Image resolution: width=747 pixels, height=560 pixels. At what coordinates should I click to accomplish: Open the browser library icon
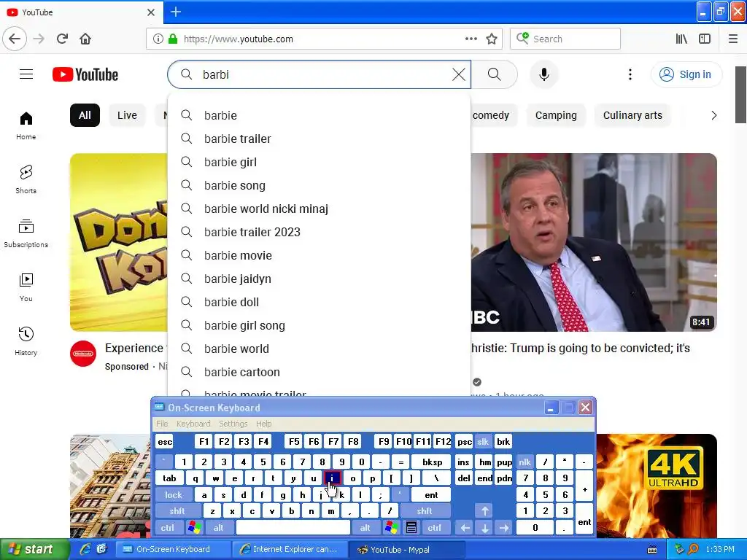pos(681,39)
